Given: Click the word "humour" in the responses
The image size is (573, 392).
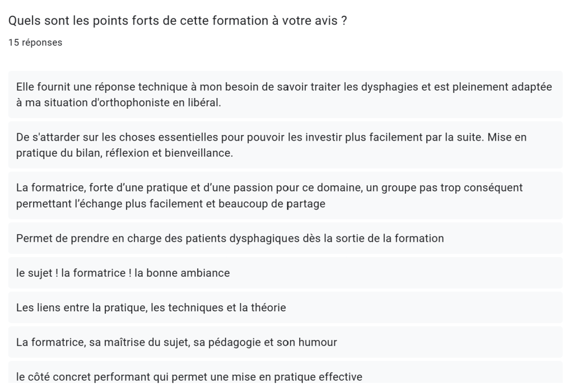Looking at the screenshot, I should [x=318, y=342].
